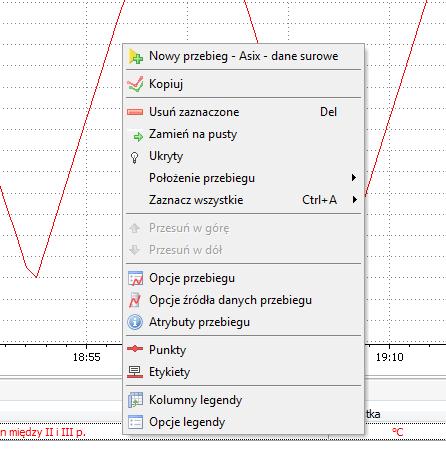Toggle Punkty on the chart
446x463 pixels.
tap(243, 350)
